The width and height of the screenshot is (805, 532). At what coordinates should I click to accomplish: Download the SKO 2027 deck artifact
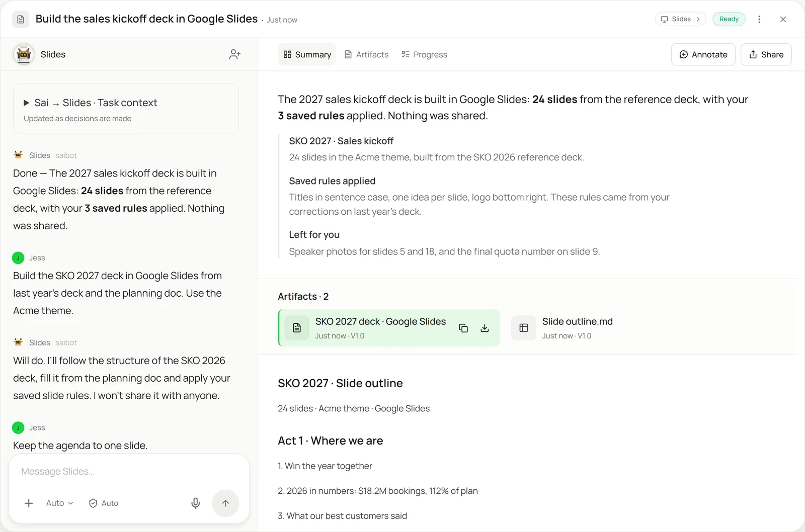pos(485,328)
